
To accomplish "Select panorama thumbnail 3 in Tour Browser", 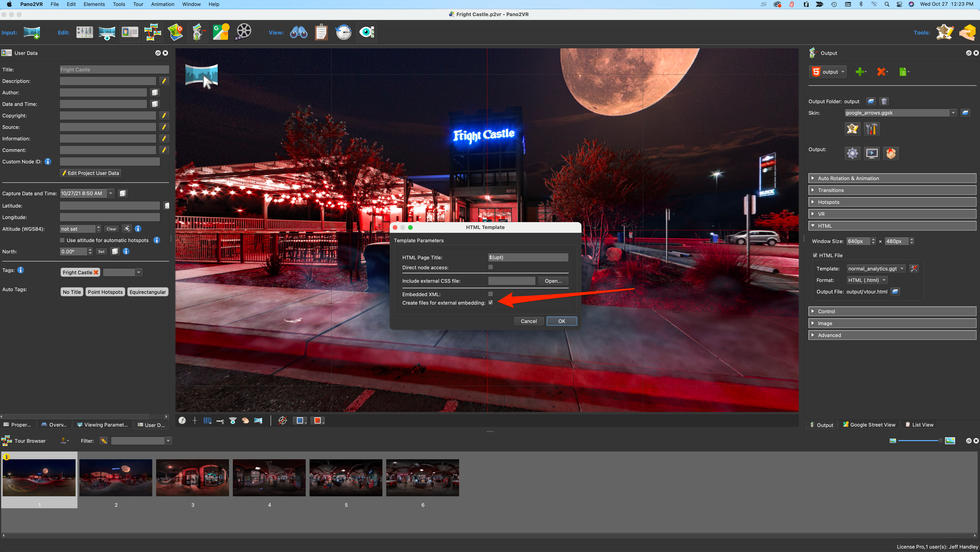I will pyautogui.click(x=193, y=477).
